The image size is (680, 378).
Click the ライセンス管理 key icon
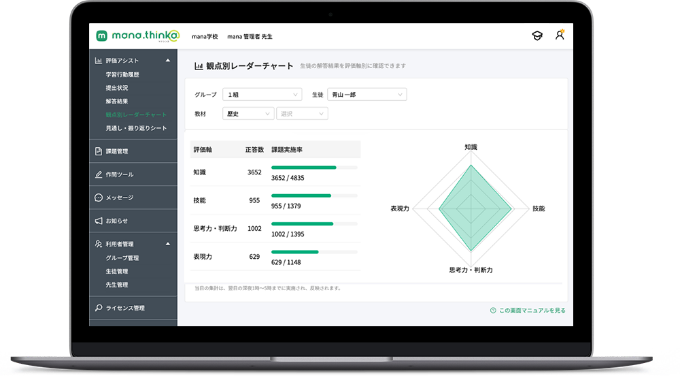(x=98, y=308)
